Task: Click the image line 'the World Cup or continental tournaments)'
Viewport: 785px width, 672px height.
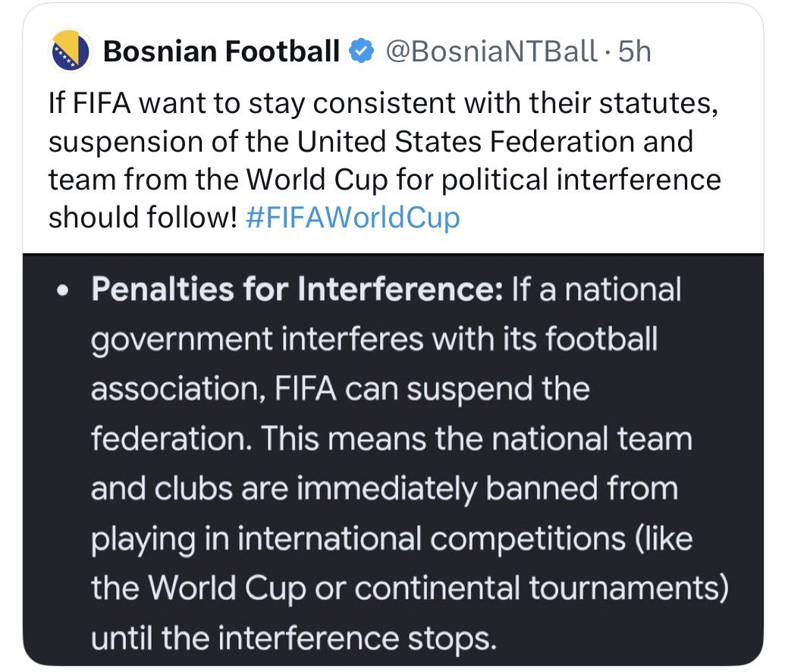Action: (410, 589)
